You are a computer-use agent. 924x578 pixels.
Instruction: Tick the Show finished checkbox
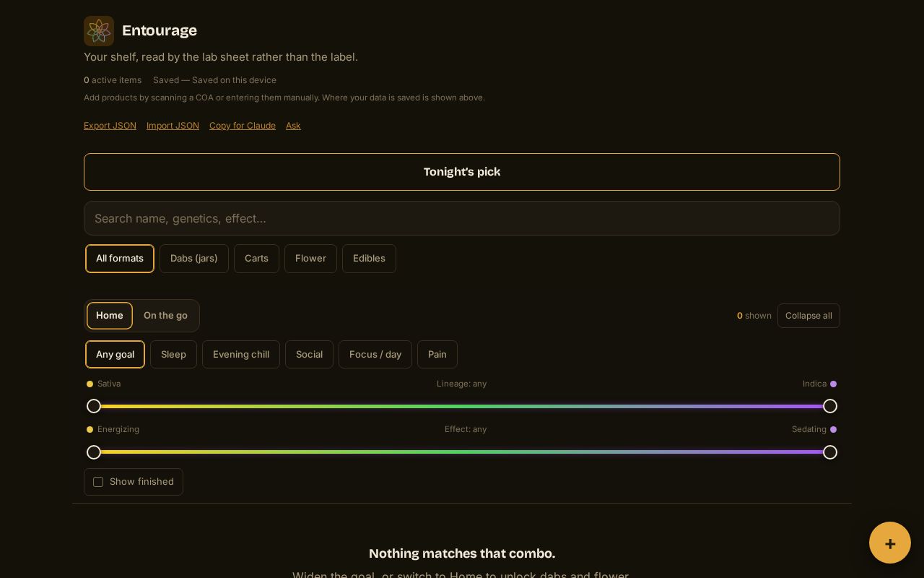tap(98, 482)
